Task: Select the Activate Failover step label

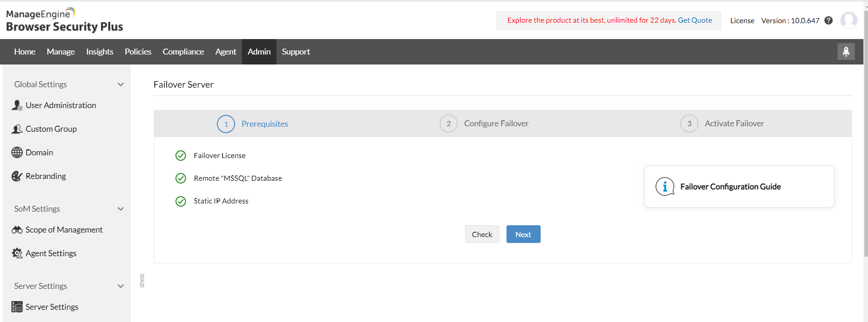Action: click(734, 124)
